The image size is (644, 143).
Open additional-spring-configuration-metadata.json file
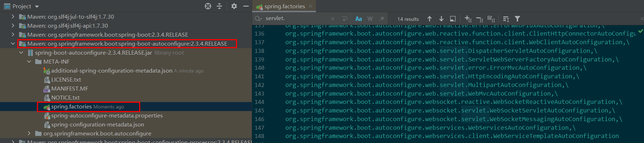coord(112,70)
